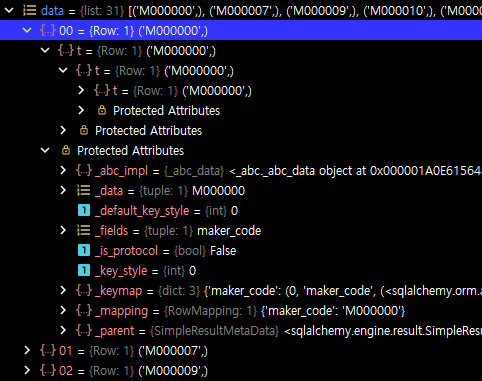Screen dimensions: 482x381
Task: Expand the _data tuple node
Action: (x=63, y=190)
